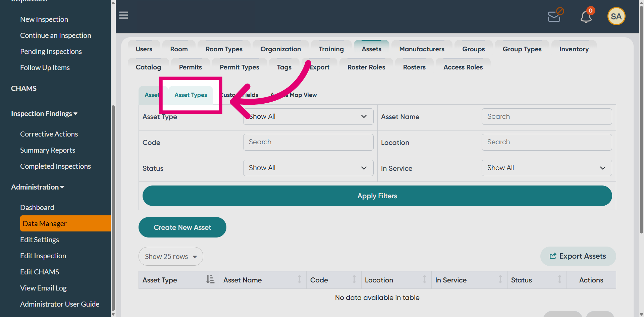The image size is (644, 317).
Task: Open the Status filter dropdown
Action: tap(308, 168)
